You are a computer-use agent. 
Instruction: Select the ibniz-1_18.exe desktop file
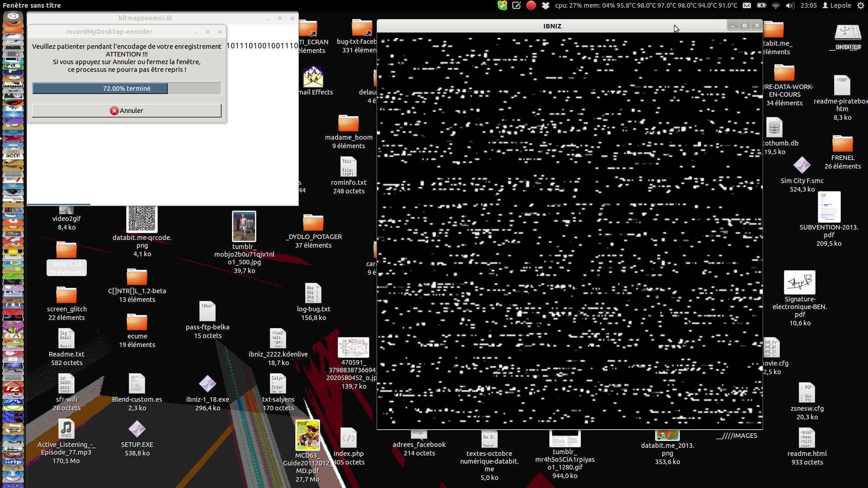coord(208,384)
